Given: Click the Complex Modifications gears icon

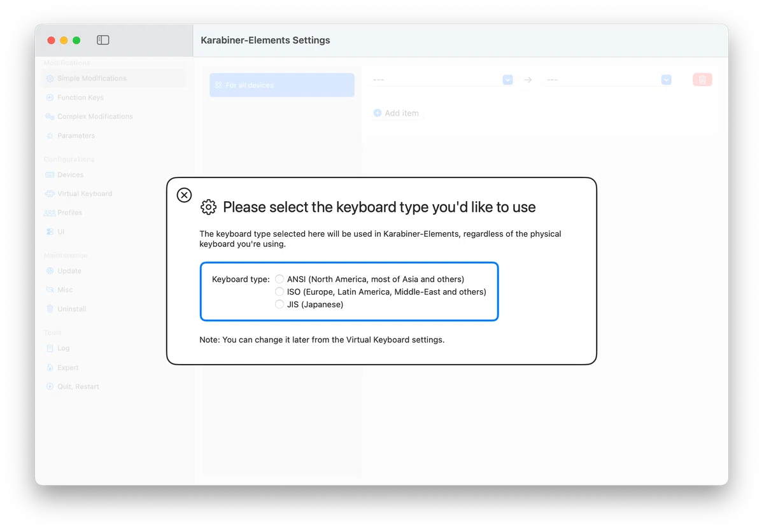Looking at the screenshot, I should point(50,116).
